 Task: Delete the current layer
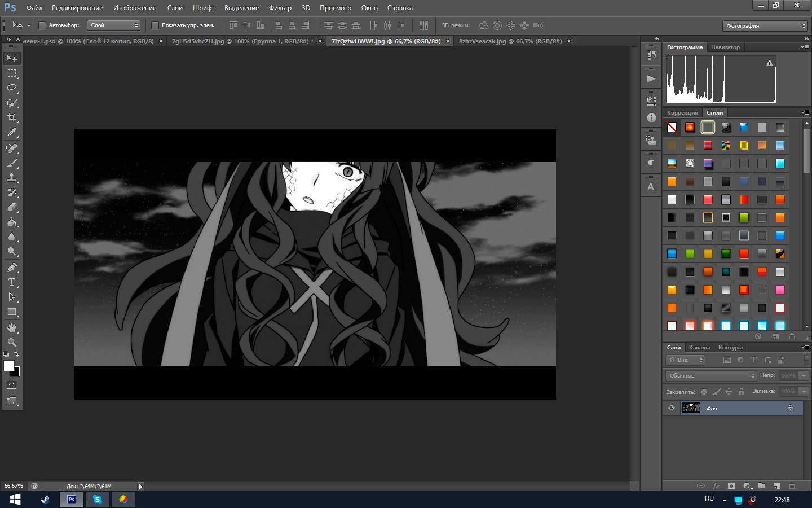tap(792, 486)
